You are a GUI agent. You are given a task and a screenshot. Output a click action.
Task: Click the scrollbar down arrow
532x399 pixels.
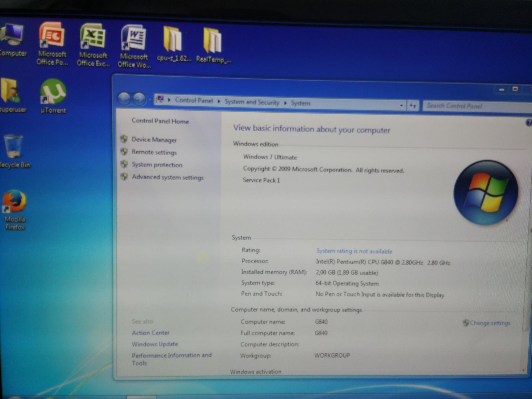click(524, 370)
